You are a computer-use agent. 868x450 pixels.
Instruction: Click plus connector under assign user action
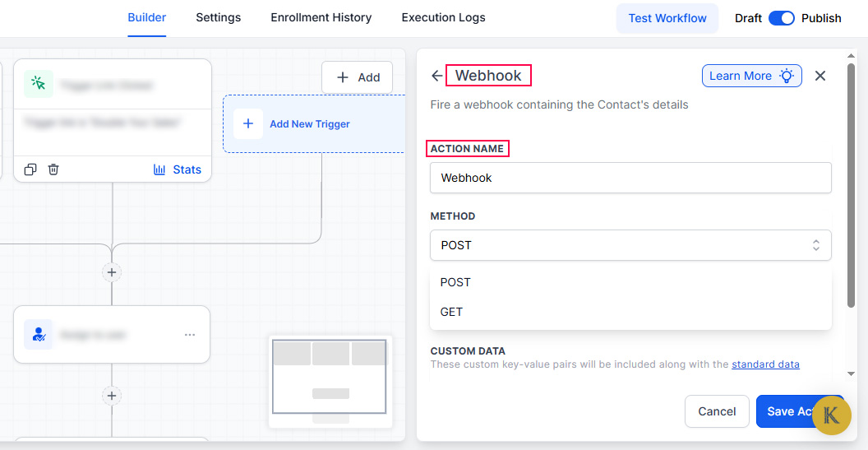tap(112, 396)
